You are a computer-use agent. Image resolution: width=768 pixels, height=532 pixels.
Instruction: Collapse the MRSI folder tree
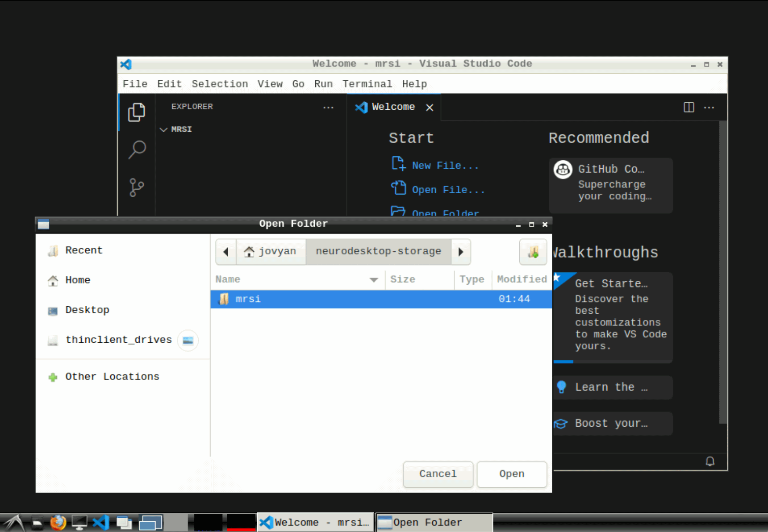[164, 129]
